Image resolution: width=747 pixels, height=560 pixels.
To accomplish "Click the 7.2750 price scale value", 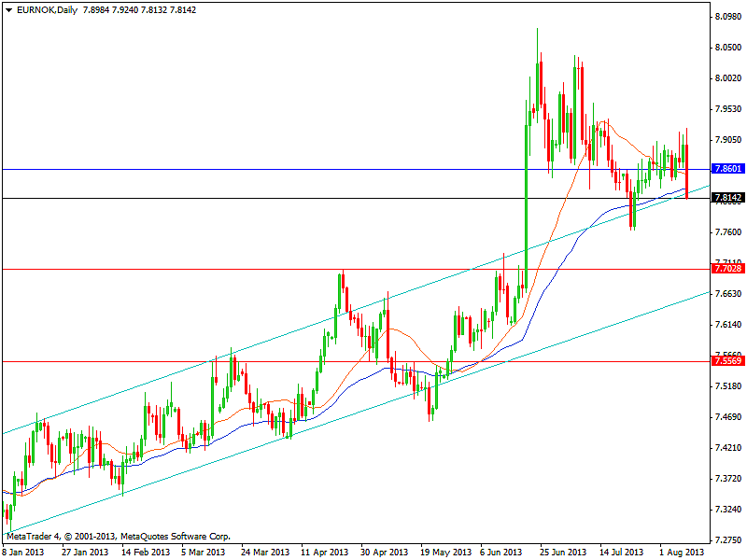I will pos(726,540).
